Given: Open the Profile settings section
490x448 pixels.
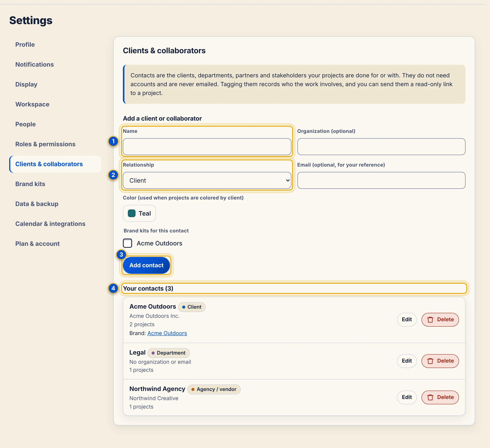Looking at the screenshot, I should [x=25, y=44].
